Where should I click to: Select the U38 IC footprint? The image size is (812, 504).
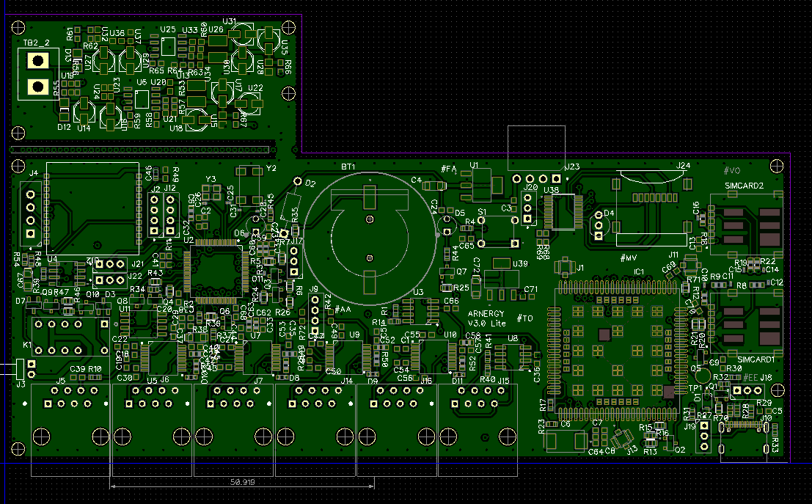(563, 212)
